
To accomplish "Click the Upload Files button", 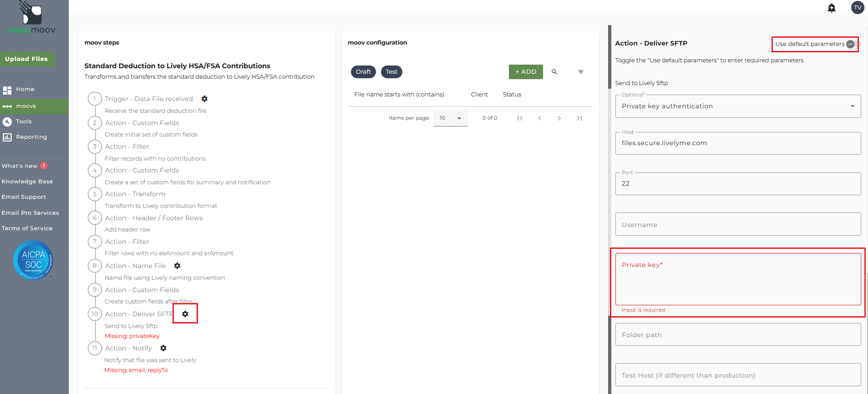I will [x=26, y=59].
